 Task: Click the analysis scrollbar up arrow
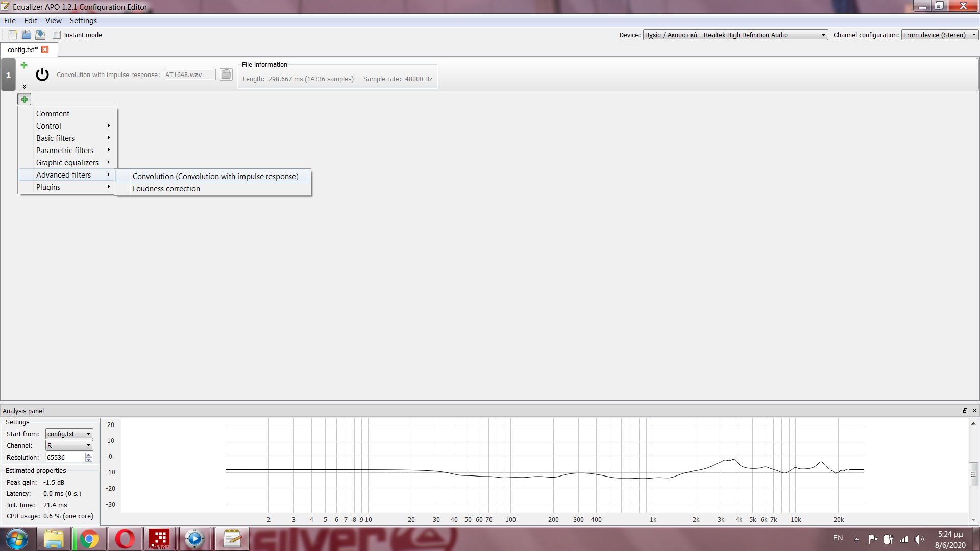[x=973, y=423]
